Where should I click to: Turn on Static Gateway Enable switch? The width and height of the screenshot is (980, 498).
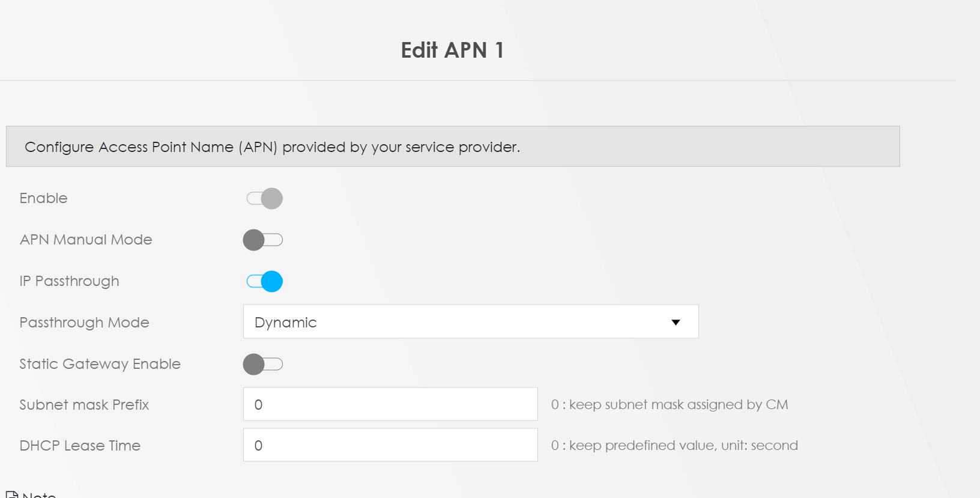pos(263,364)
